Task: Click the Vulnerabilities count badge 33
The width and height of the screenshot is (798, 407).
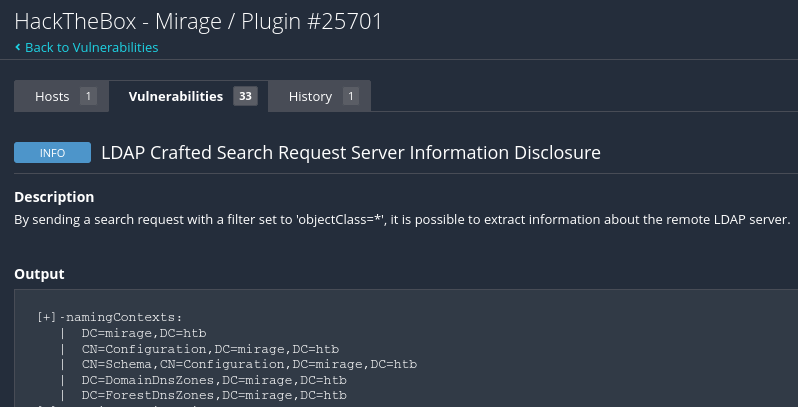Action: tap(245, 96)
